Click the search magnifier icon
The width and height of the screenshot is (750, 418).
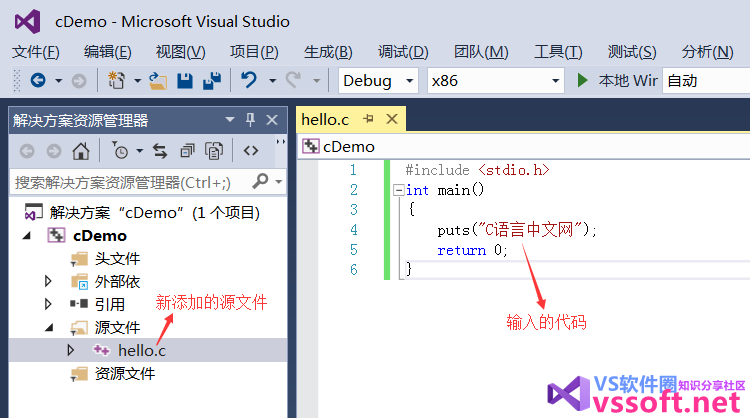click(260, 181)
